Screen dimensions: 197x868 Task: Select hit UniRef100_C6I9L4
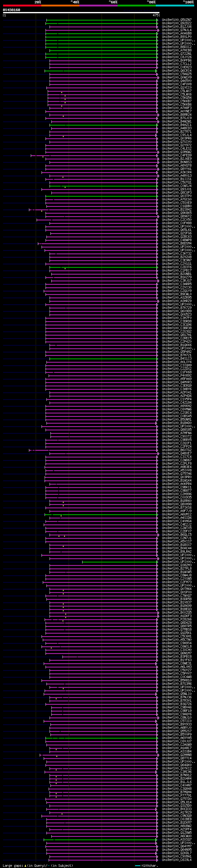(x=177, y=860)
